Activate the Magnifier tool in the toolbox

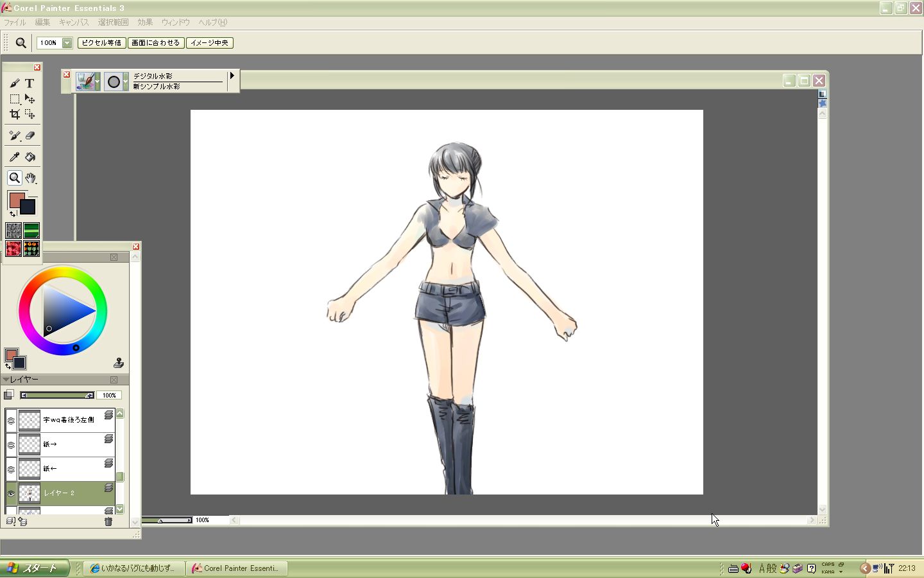[14, 178]
